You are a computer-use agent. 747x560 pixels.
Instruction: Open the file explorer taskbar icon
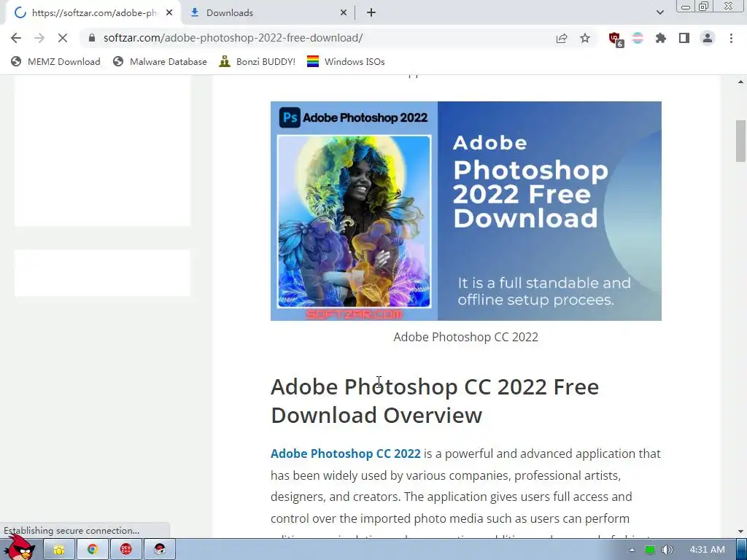click(x=59, y=550)
